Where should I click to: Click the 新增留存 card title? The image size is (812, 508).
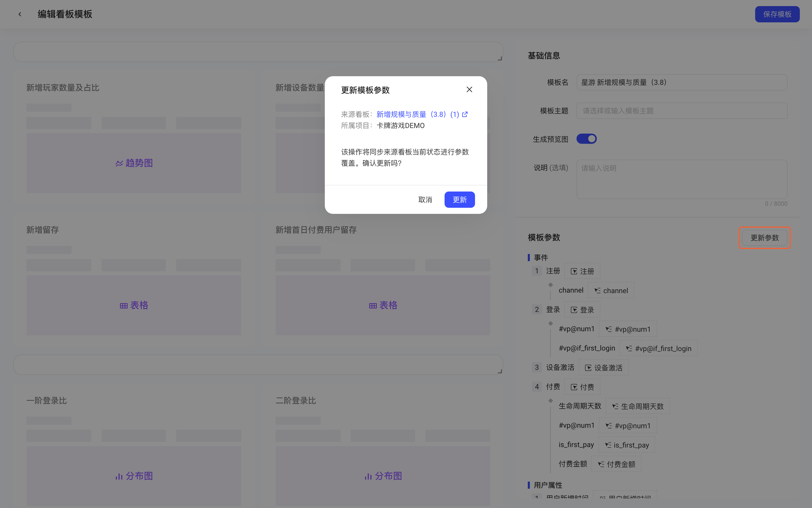click(43, 230)
